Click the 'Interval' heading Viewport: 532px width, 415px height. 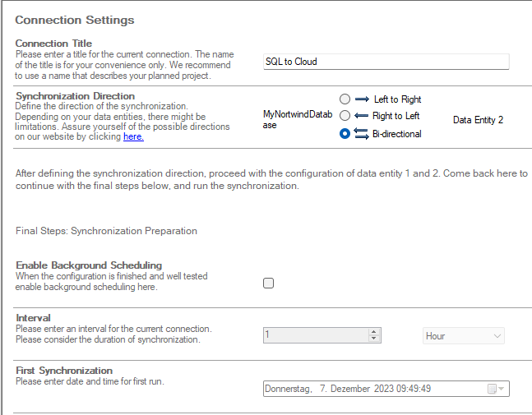pyautogui.click(x=33, y=318)
